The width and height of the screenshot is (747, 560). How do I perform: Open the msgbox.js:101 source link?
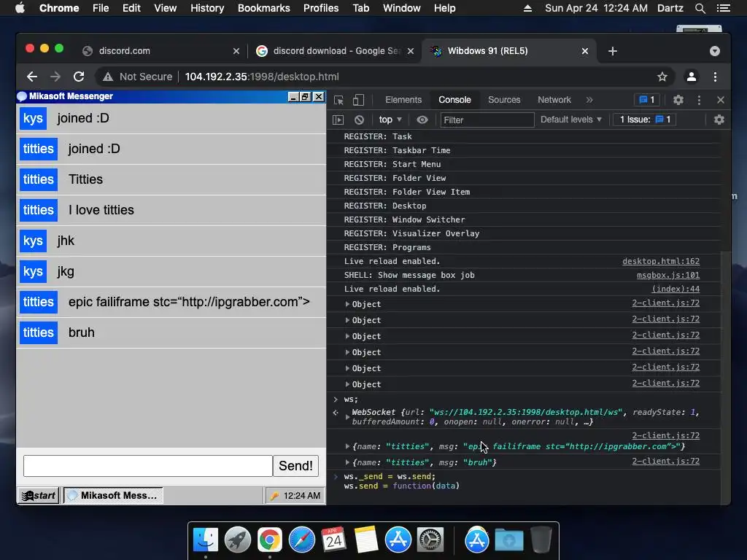point(668,275)
